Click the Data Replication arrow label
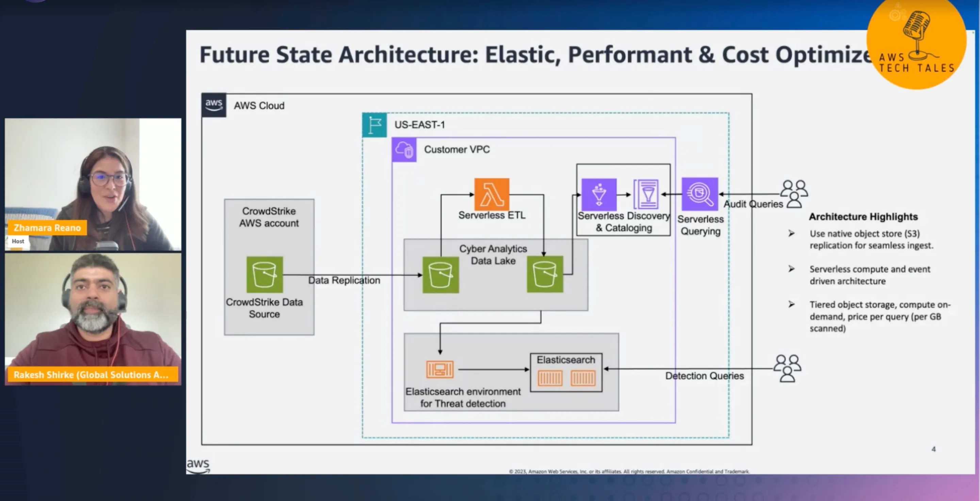Screen dimensions: 980x501 click(344, 280)
